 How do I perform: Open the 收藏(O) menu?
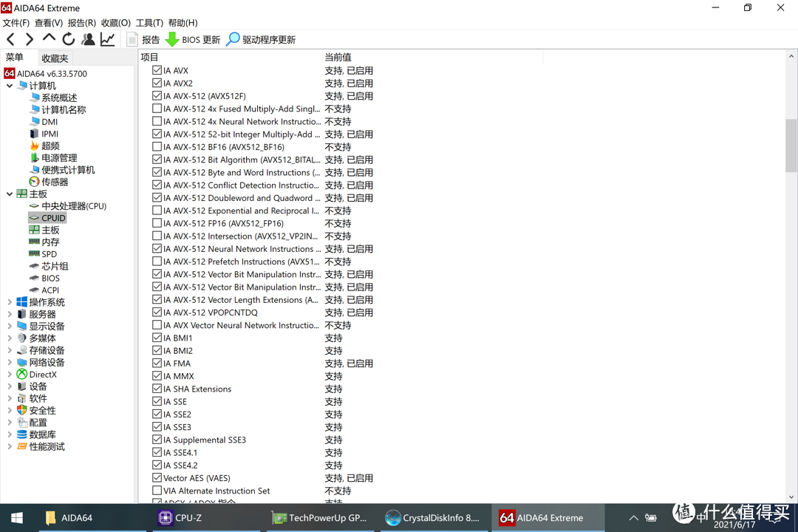(x=115, y=23)
